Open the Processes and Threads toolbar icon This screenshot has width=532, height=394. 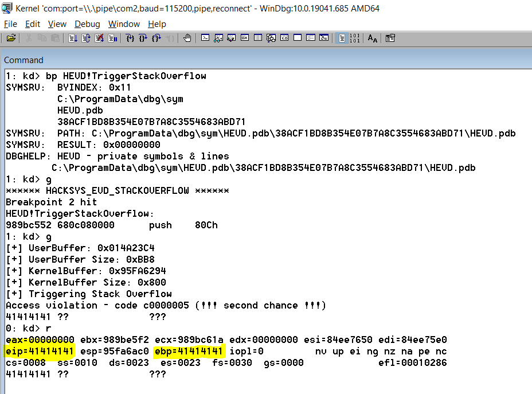coord(311,38)
